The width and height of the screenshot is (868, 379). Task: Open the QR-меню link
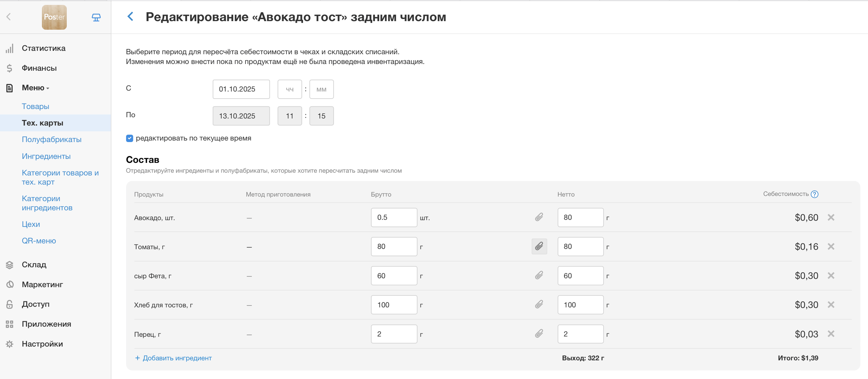click(x=39, y=241)
